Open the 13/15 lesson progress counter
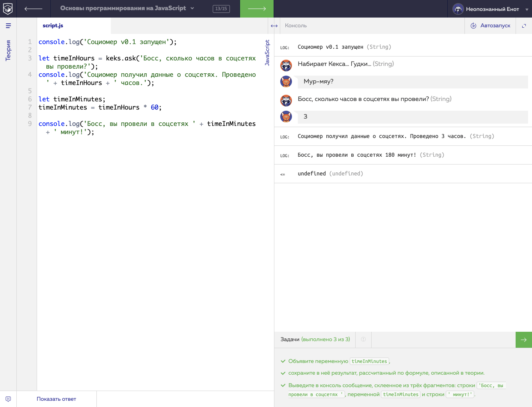Image resolution: width=532 pixels, height=407 pixels. [x=221, y=9]
